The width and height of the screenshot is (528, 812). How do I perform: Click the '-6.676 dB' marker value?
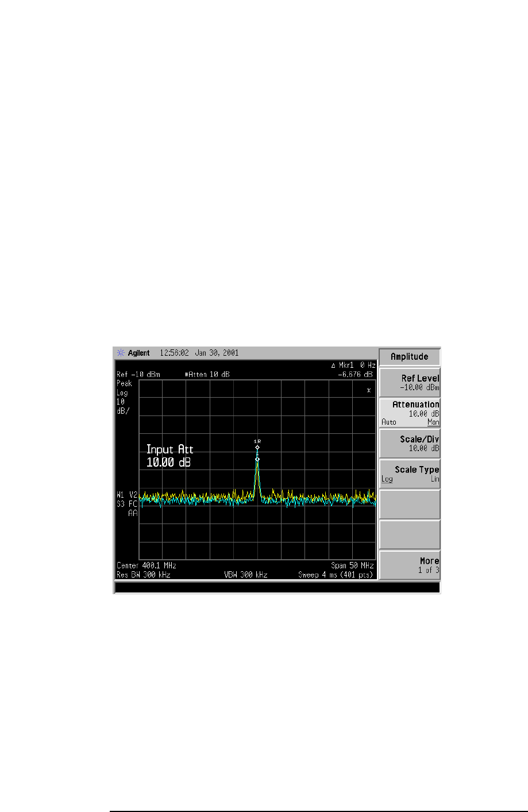coord(355,374)
